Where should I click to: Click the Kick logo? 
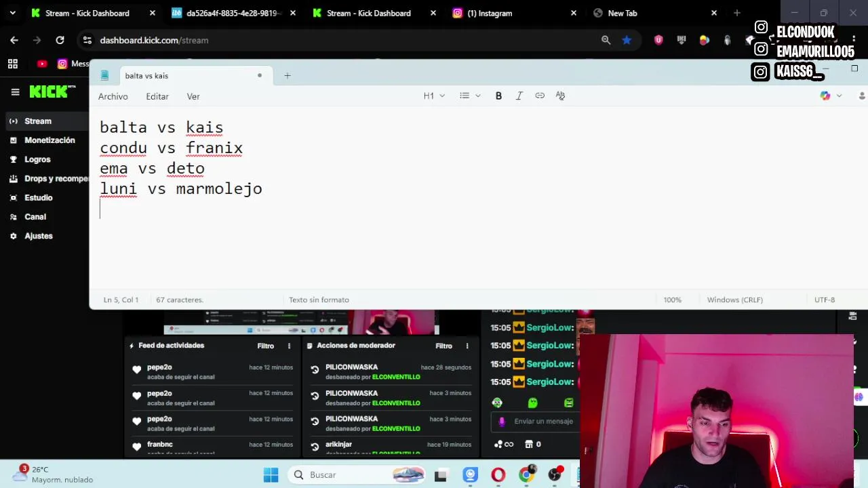(49, 91)
